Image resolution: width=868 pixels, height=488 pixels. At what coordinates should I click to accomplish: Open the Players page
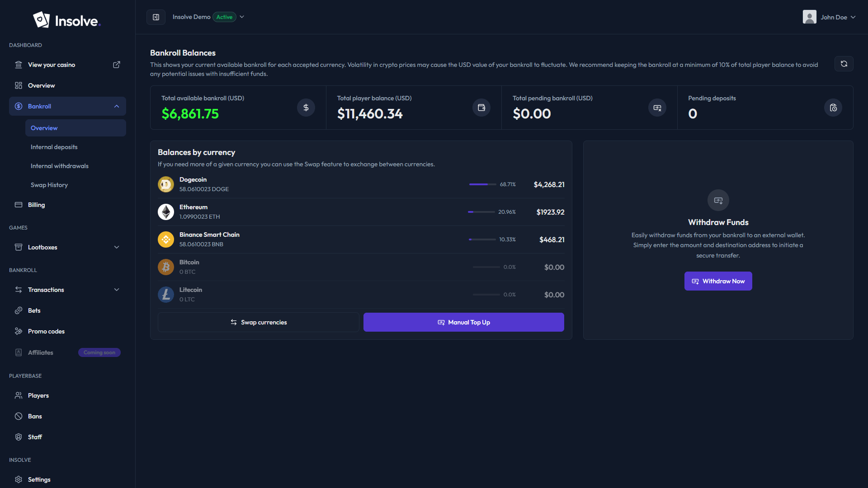click(67, 395)
